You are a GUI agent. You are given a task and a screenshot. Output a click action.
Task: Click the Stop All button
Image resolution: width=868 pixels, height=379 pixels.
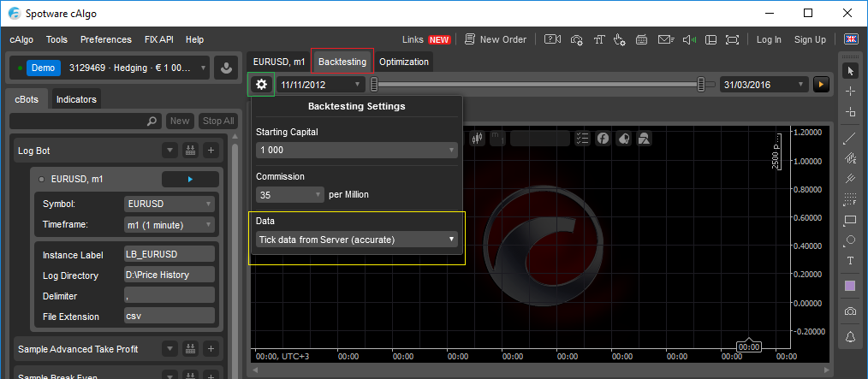click(218, 121)
